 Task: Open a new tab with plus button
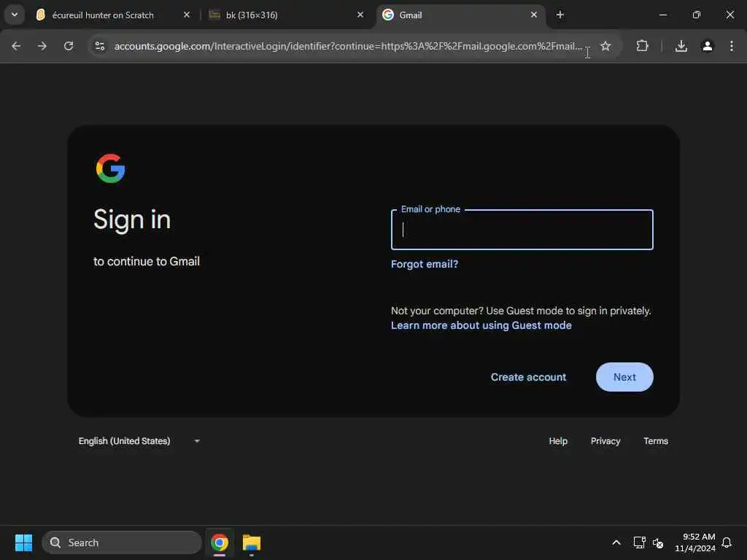(560, 15)
